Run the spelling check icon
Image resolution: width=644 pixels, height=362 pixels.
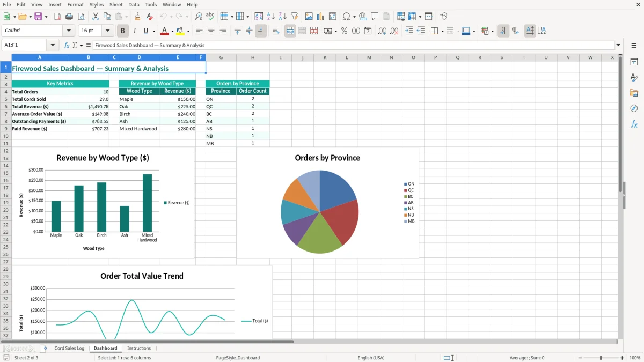click(x=210, y=17)
